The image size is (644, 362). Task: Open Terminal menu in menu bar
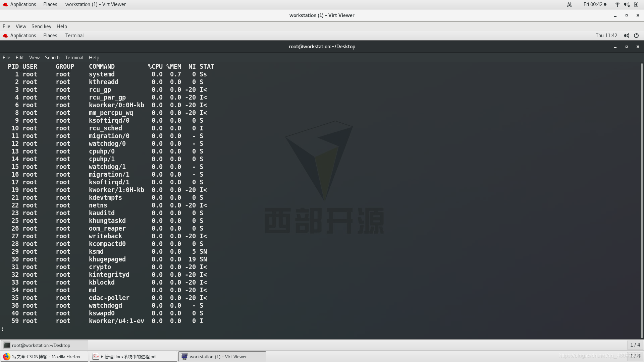(x=74, y=57)
